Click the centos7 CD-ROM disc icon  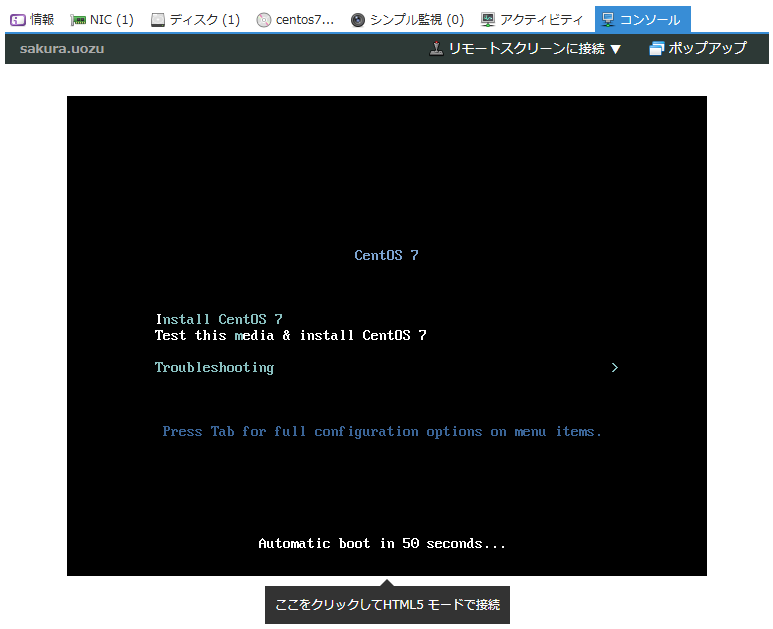264,20
